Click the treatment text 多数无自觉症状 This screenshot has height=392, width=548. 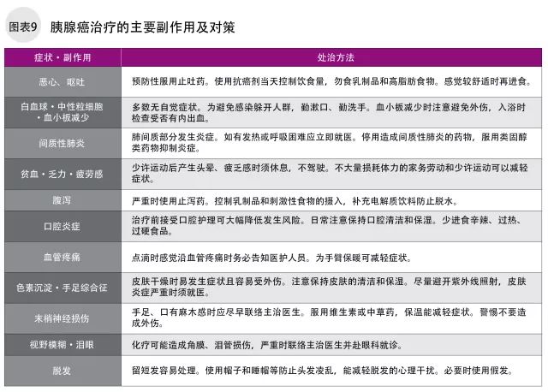[x=164, y=107]
